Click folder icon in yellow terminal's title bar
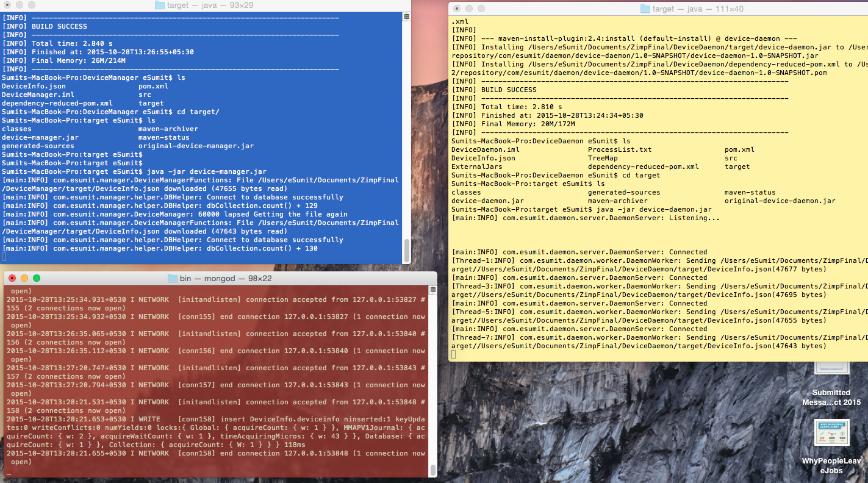 (645, 9)
